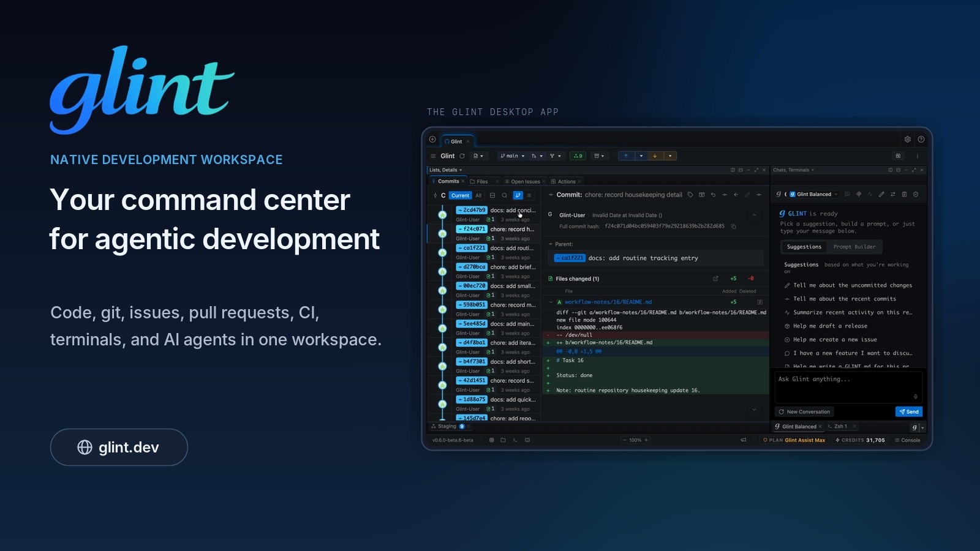Switch to the Files tab
This screenshot has width=980, height=551.
[x=483, y=182]
